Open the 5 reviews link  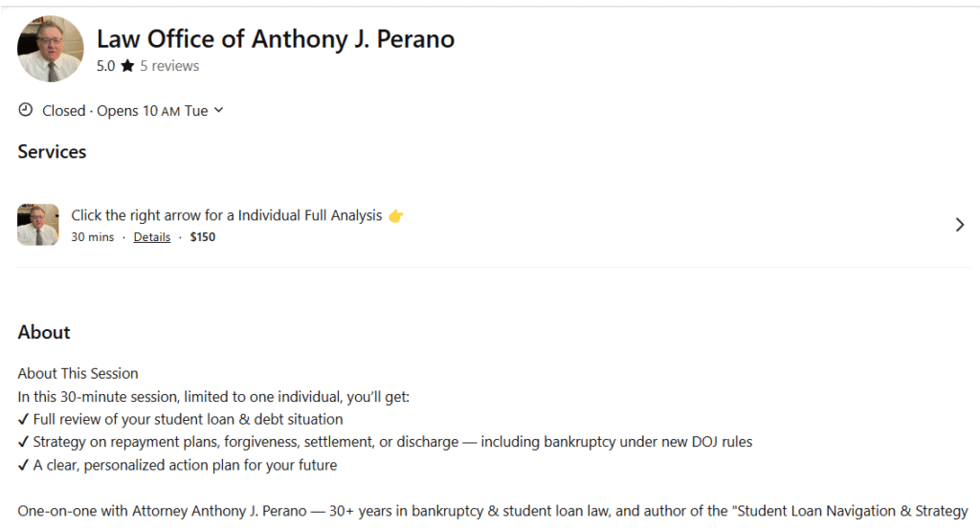coord(169,67)
